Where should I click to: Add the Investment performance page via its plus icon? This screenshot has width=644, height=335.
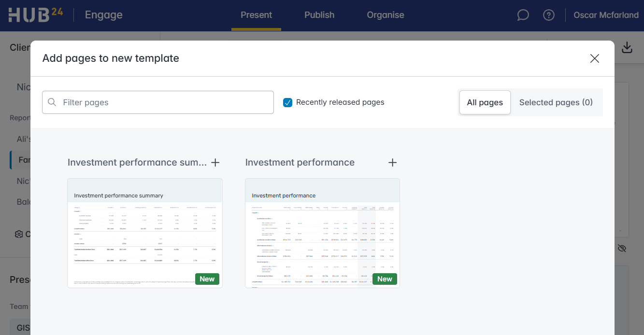[x=392, y=163]
